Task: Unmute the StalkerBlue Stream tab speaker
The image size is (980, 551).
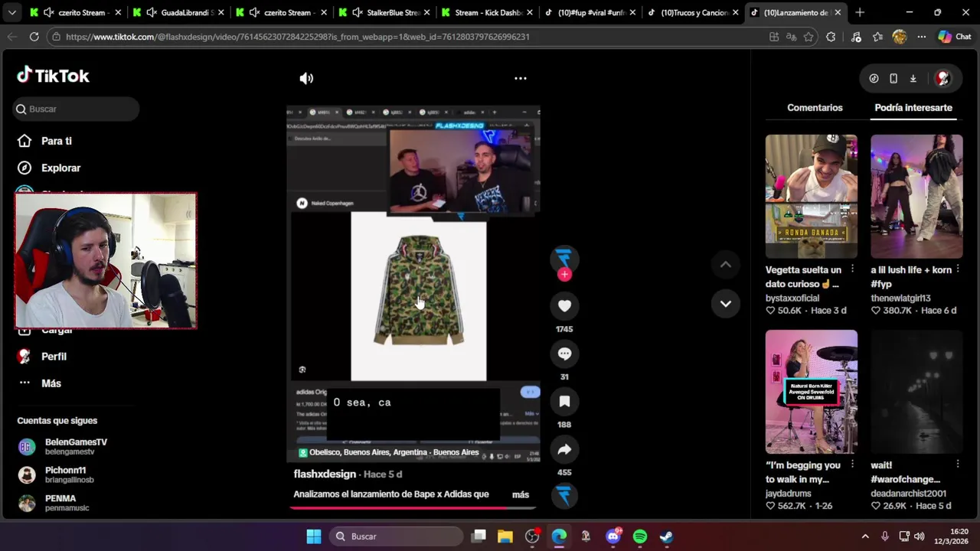Action: 358,12
